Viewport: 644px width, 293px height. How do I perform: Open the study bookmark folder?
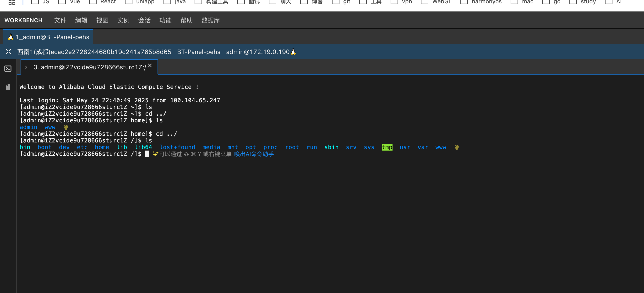[x=582, y=2]
